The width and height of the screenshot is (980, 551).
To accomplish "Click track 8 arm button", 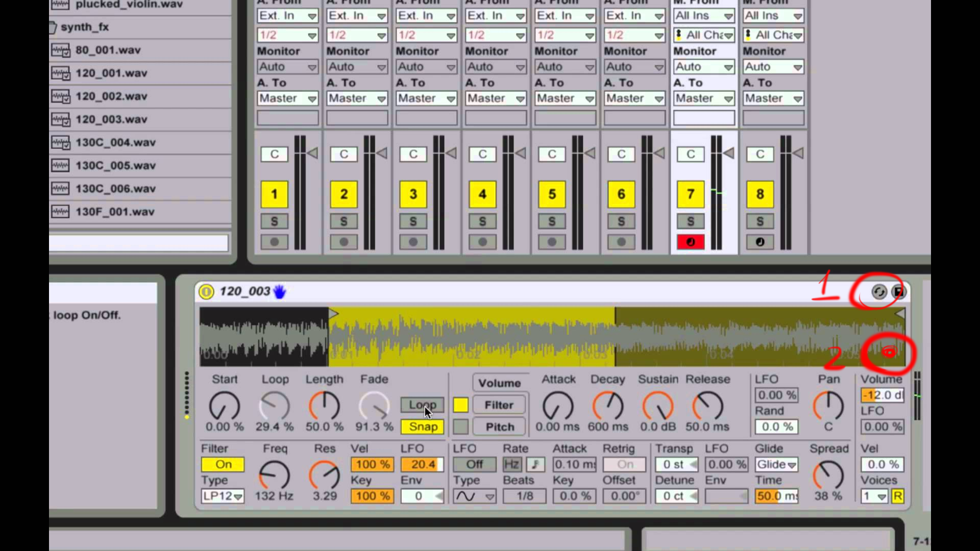I will pos(760,242).
